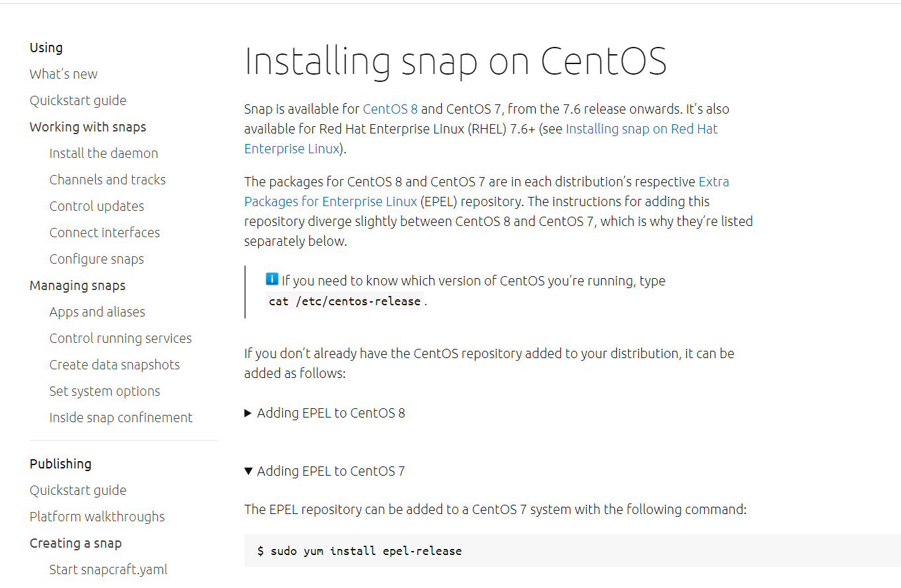Image resolution: width=901 pixels, height=588 pixels.
Task: Open the Control updates page
Action: tap(96, 205)
